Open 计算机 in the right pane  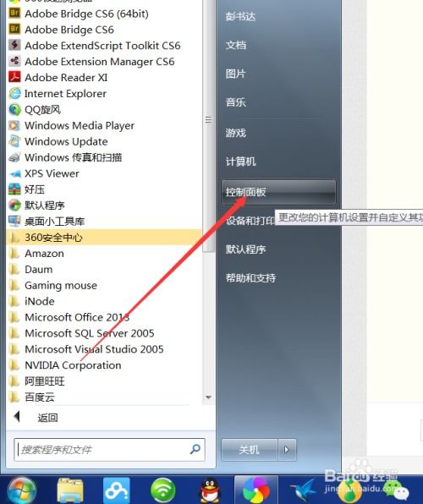[x=240, y=162]
